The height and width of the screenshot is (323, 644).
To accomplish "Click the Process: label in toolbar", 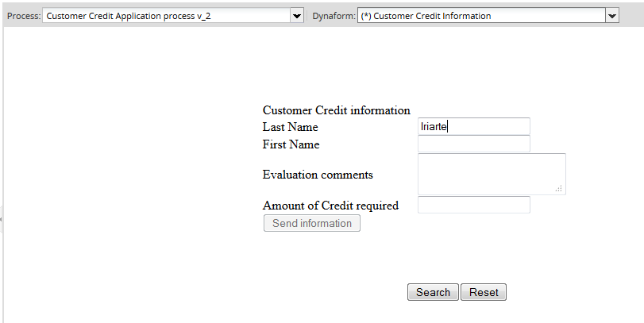I will point(23,16).
